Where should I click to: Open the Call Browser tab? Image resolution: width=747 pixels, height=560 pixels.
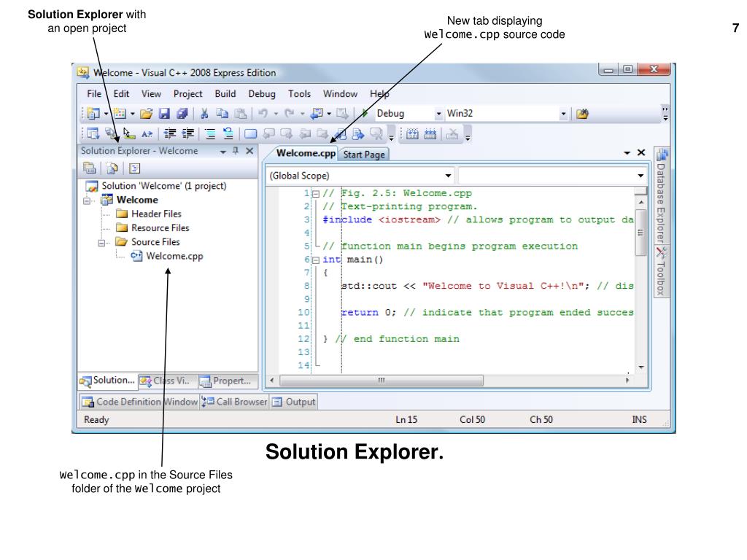(234, 402)
